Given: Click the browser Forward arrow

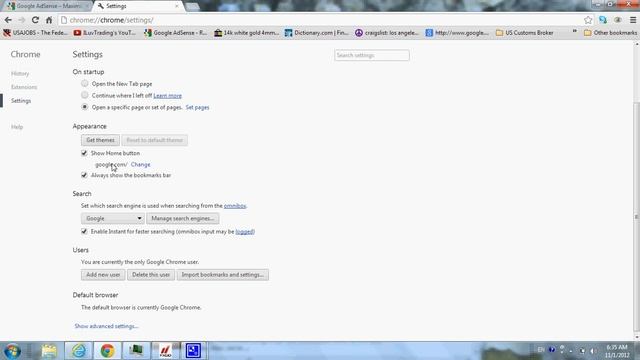Looking at the screenshot, I should click(22, 20).
